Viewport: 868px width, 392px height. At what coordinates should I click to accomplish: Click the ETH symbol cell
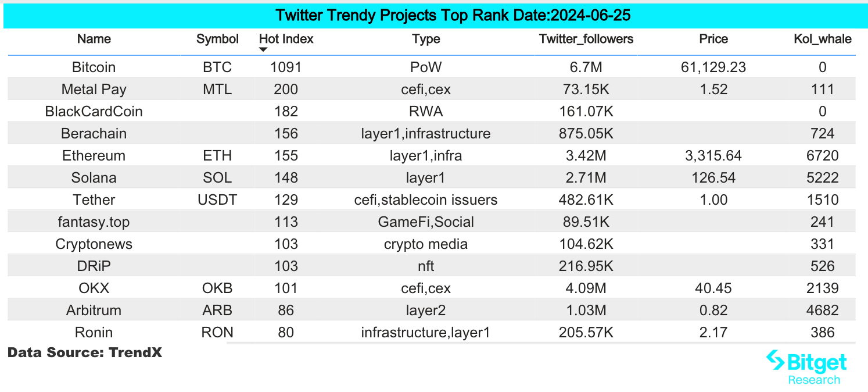click(217, 156)
